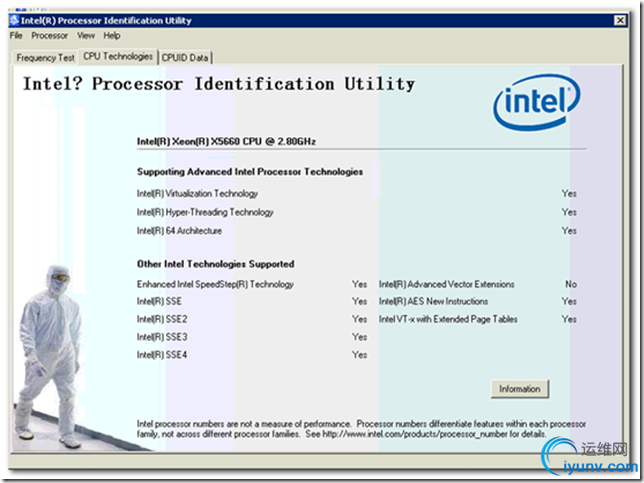
Task: Click Supporting Advanced Intel Processor Technologies heading
Action: coord(250,172)
